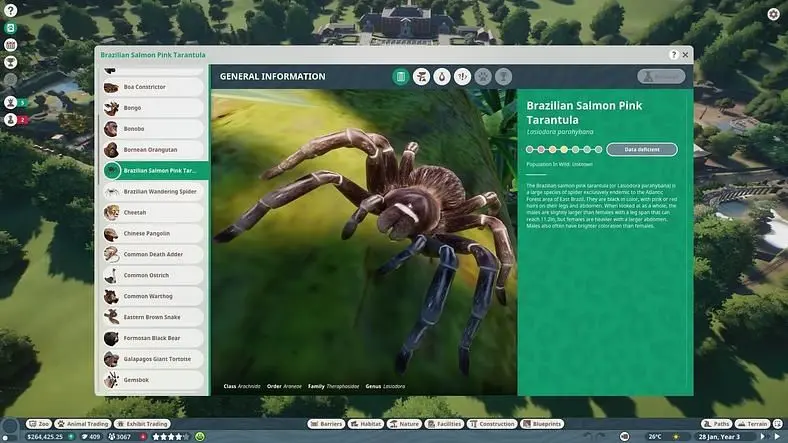Open game settings gear icon
Viewport: 788px width, 443px height.
pos(773,14)
